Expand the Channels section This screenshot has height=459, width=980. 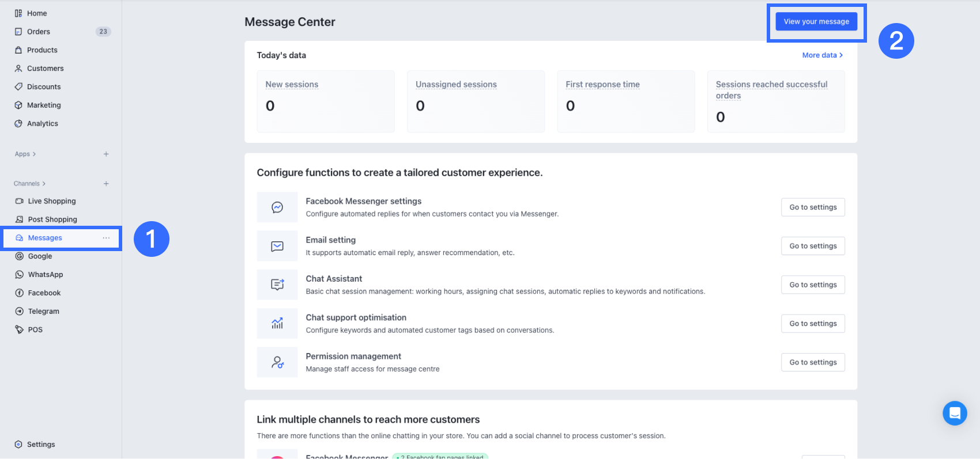click(x=29, y=184)
